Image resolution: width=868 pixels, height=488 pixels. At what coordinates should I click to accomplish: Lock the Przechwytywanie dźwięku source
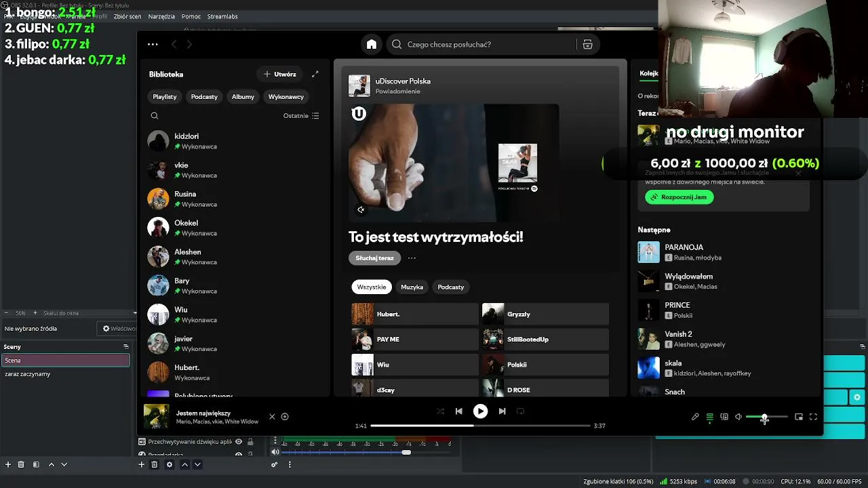pyautogui.click(x=250, y=442)
